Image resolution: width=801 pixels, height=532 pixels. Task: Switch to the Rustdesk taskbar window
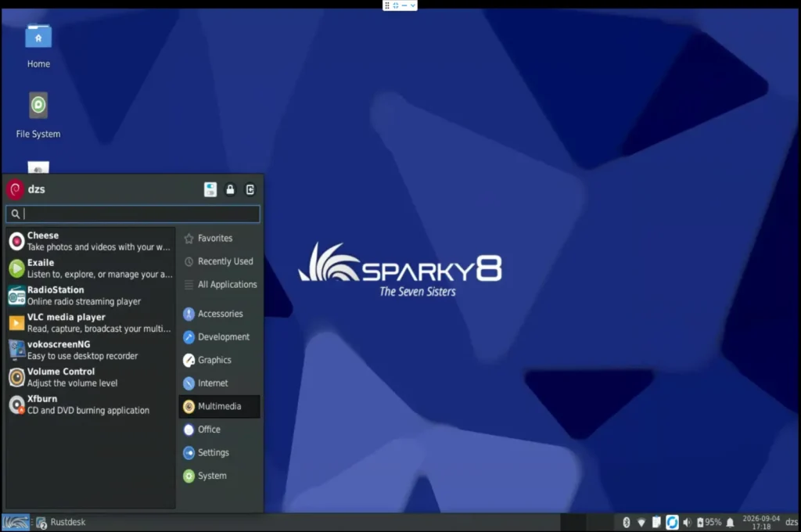pos(61,523)
